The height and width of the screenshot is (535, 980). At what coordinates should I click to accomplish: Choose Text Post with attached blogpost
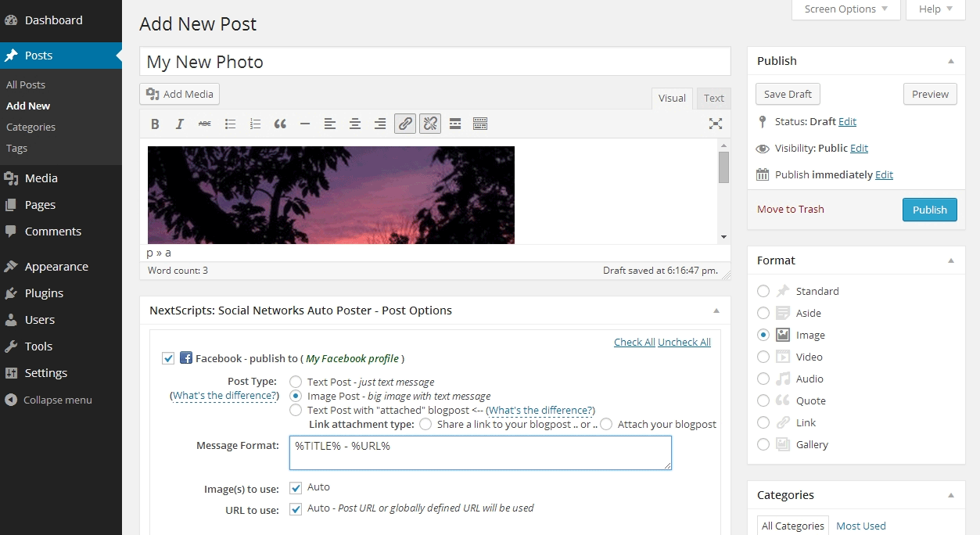pyautogui.click(x=296, y=410)
